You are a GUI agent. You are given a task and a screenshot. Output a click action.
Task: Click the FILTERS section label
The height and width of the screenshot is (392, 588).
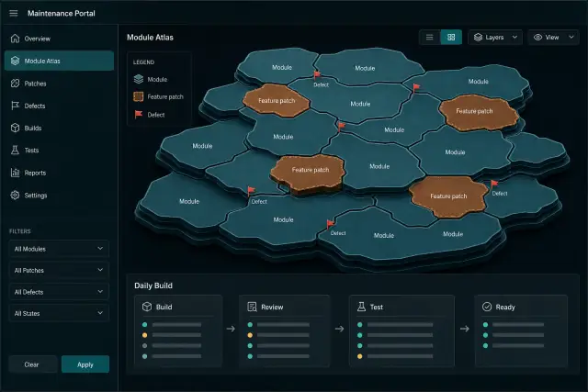(x=20, y=231)
